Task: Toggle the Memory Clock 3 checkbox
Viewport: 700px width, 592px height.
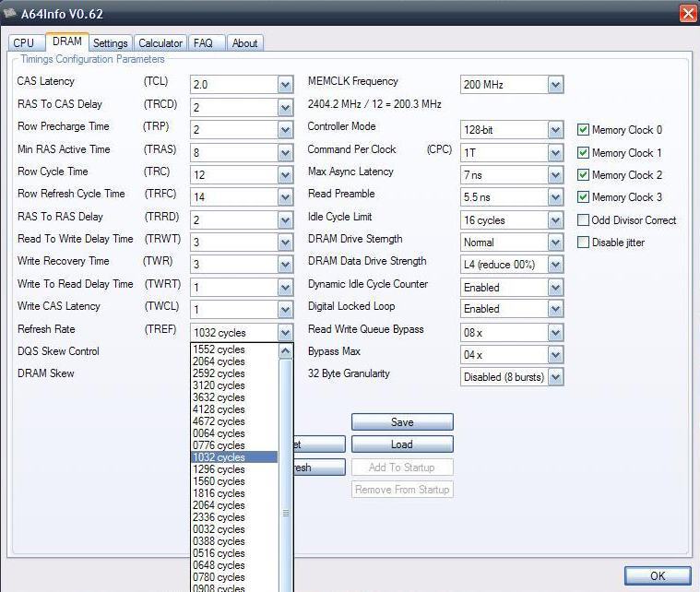Action: pyautogui.click(x=583, y=197)
